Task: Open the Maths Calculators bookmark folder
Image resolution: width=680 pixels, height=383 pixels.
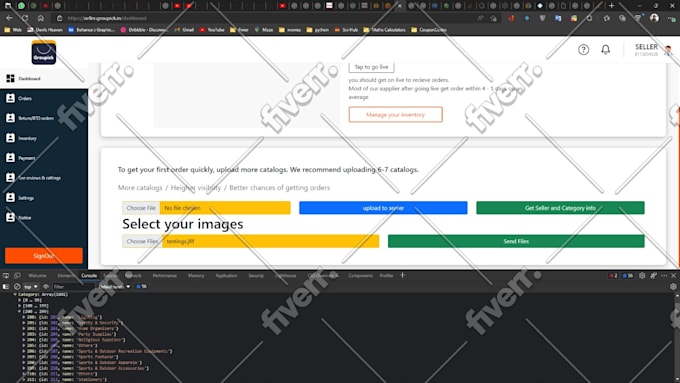Action: tap(385, 30)
